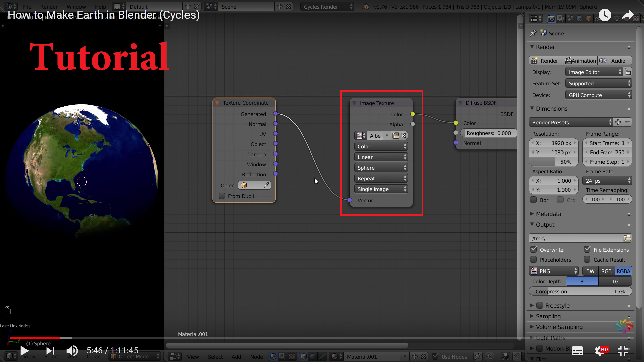Screen dimensions: 644x362
Task: Click the output path folder browse icon
Action: tap(627, 238)
